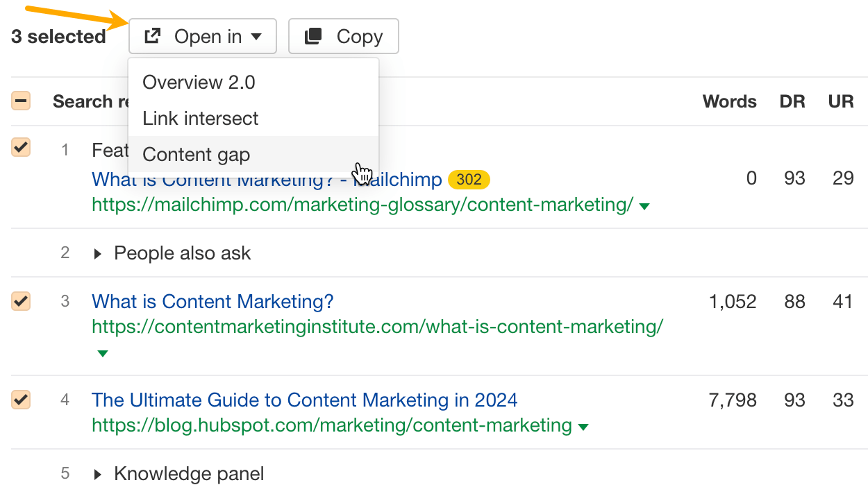Uncheck the HubSpot result's checkbox

21,400
